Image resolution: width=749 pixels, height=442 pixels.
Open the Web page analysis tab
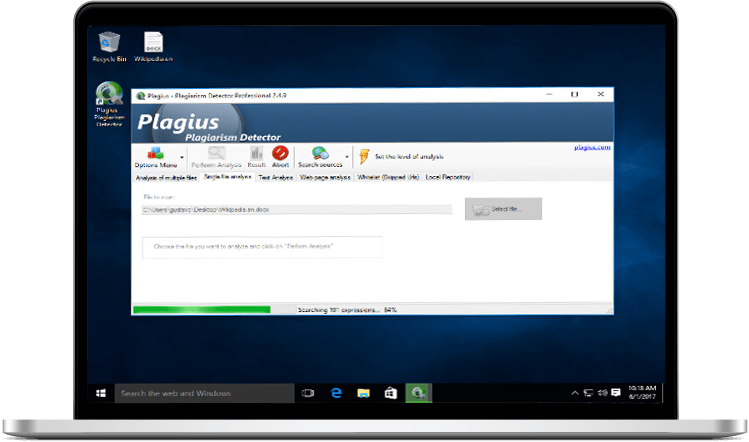pyautogui.click(x=324, y=177)
